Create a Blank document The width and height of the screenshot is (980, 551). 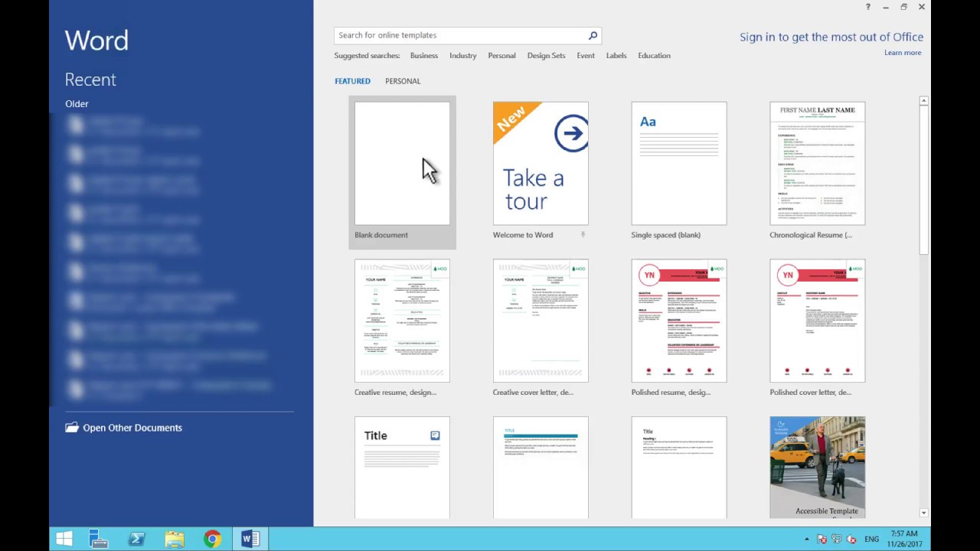click(402, 171)
